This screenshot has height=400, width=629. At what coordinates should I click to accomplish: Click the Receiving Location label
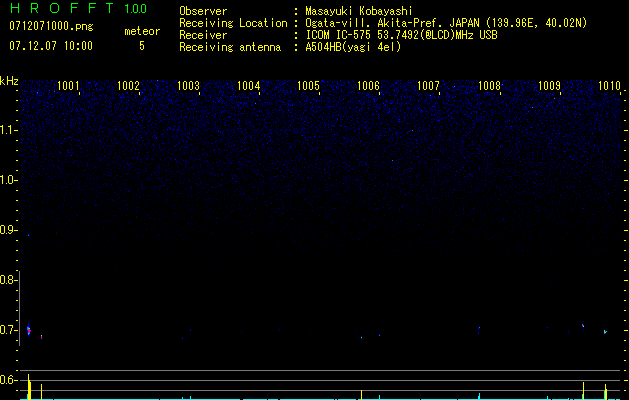233,23
